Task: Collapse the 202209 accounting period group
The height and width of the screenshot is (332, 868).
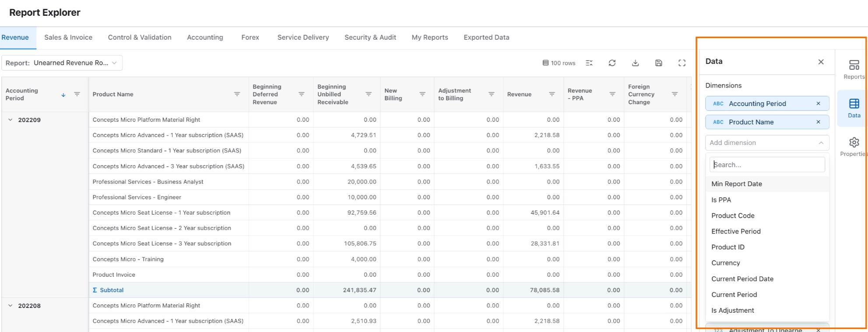Action: click(x=11, y=120)
